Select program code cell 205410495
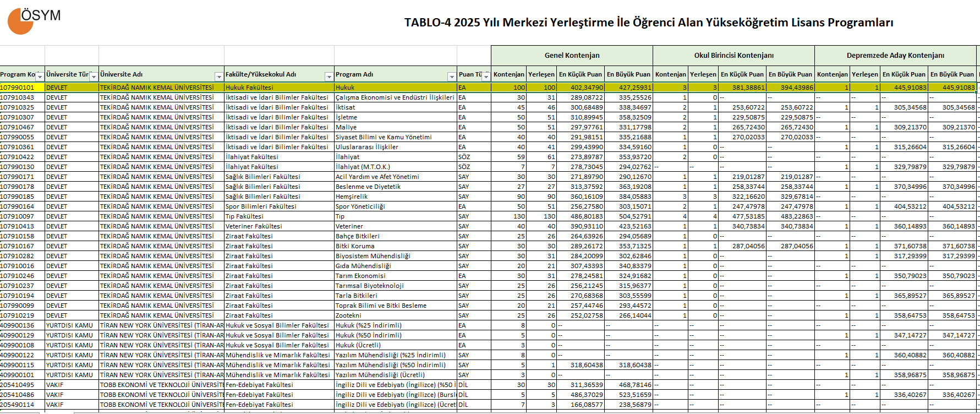This screenshot has width=980, height=414. click(x=22, y=385)
